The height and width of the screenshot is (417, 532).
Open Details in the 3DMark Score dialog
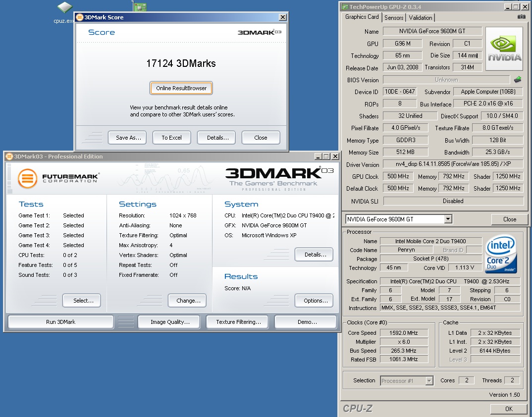coord(216,138)
